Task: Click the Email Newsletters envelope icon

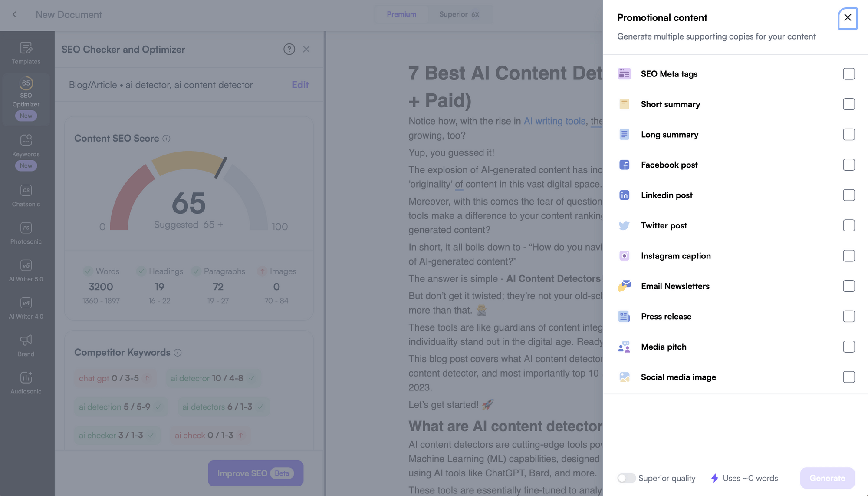Action: click(x=624, y=286)
